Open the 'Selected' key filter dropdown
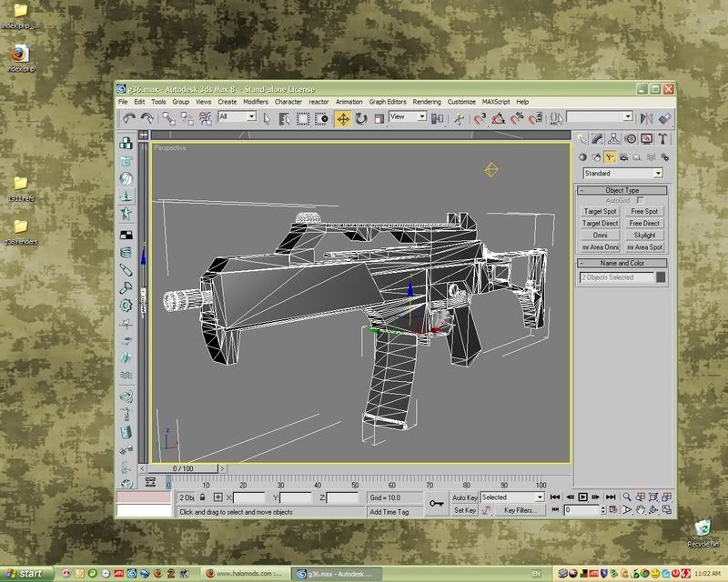Image resolution: width=728 pixels, height=582 pixels. pyautogui.click(x=512, y=497)
